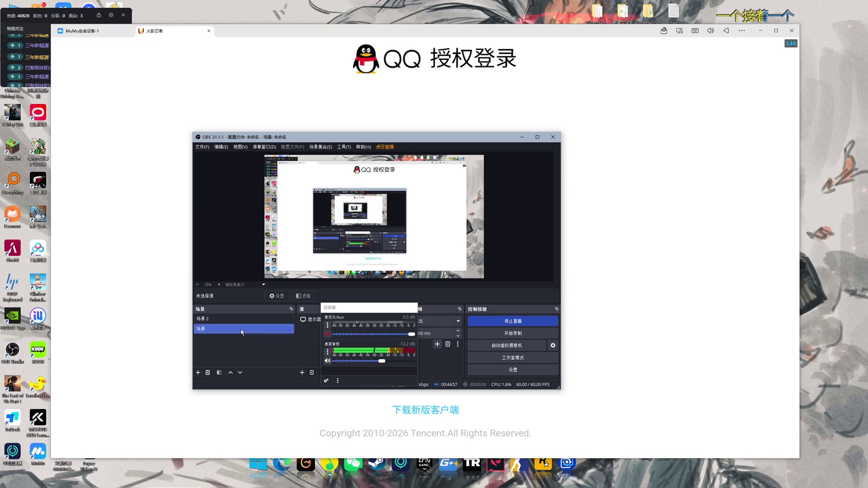Decrease the transition duration value
Image resolution: width=868 pixels, height=488 pixels.
pyautogui.click(x=458, y=336)
